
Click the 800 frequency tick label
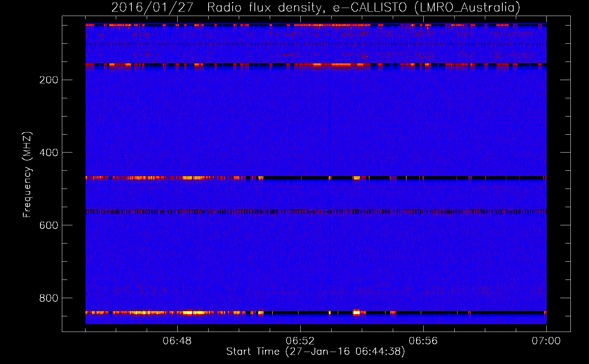point(49,298)
